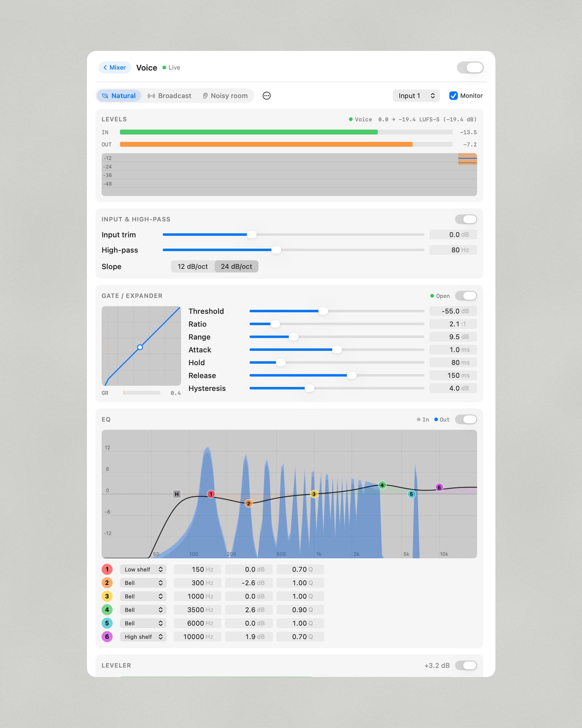582x728 pixels.
Task: Select the Broadcast preset tab
Action: [170, 96]
